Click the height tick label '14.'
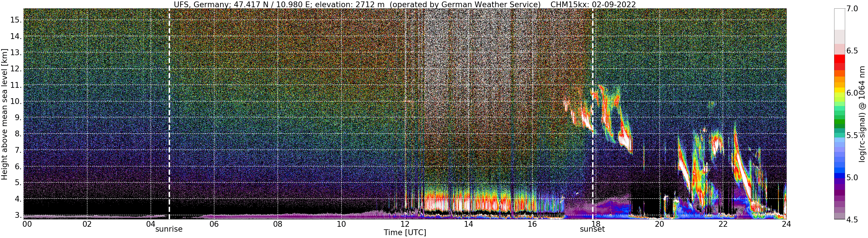This screenshot has height=238, width=868. coord(16,36)
